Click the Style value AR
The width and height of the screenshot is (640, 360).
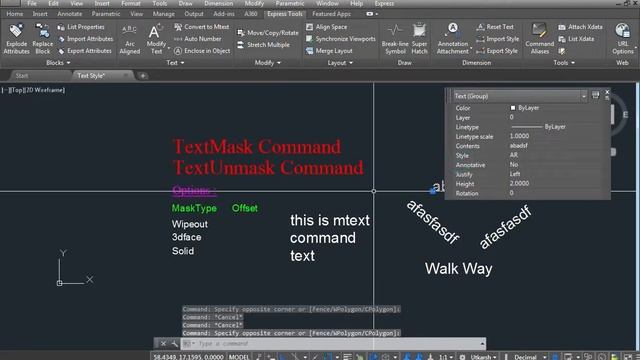coord(513,155)
